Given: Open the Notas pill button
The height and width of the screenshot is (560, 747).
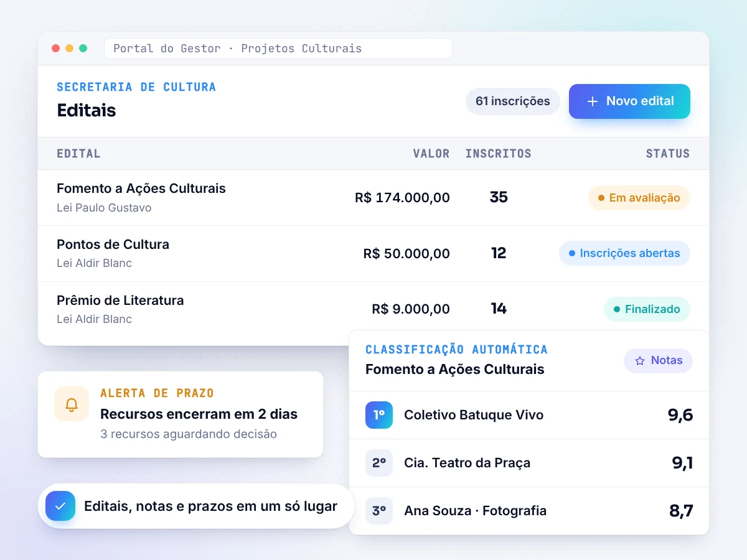Looking at the screenshot, I should 658,361.
